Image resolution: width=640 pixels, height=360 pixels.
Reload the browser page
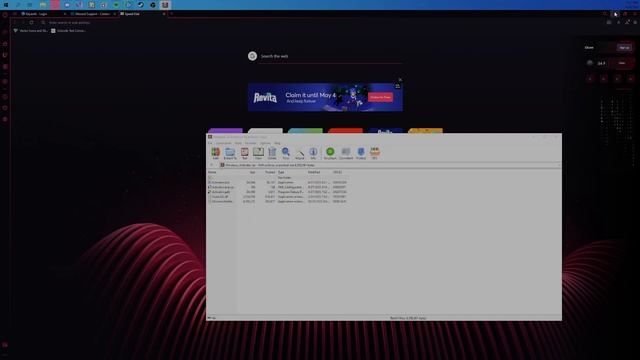coord(31,22)
